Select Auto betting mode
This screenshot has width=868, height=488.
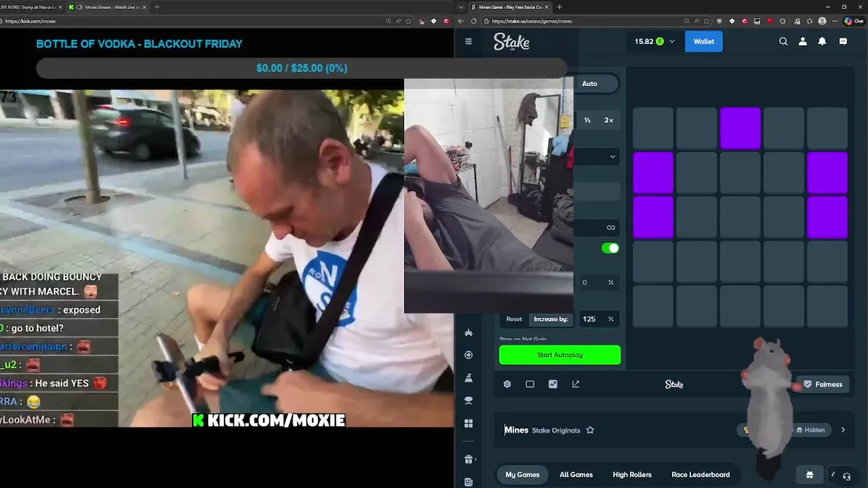(x=589, y=83)
